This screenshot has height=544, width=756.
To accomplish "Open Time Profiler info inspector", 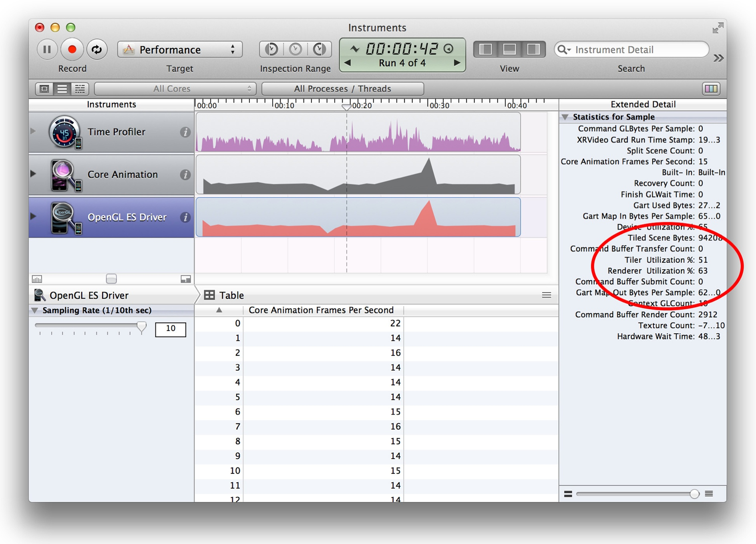I will 185,132.
